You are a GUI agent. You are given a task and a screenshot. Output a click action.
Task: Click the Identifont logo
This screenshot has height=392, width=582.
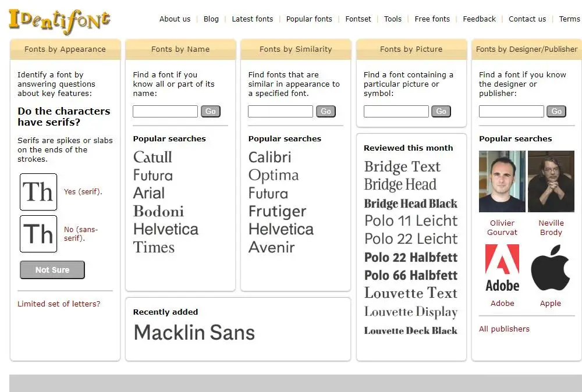59,19
